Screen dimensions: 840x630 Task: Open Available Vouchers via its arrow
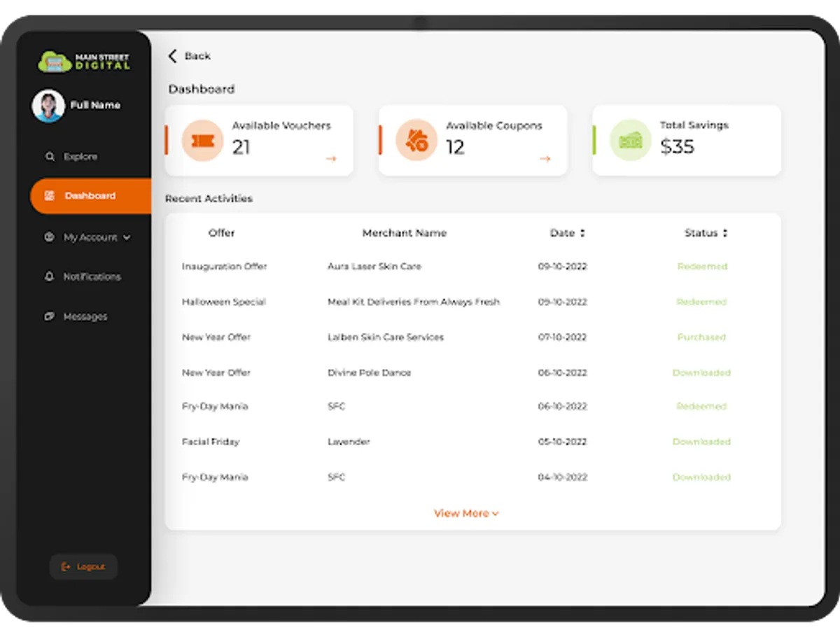point(330,159)
